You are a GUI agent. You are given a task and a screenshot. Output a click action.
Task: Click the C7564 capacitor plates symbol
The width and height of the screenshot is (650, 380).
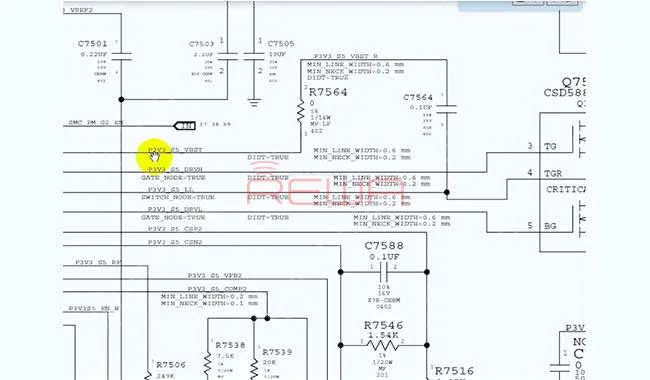point(447,109)
